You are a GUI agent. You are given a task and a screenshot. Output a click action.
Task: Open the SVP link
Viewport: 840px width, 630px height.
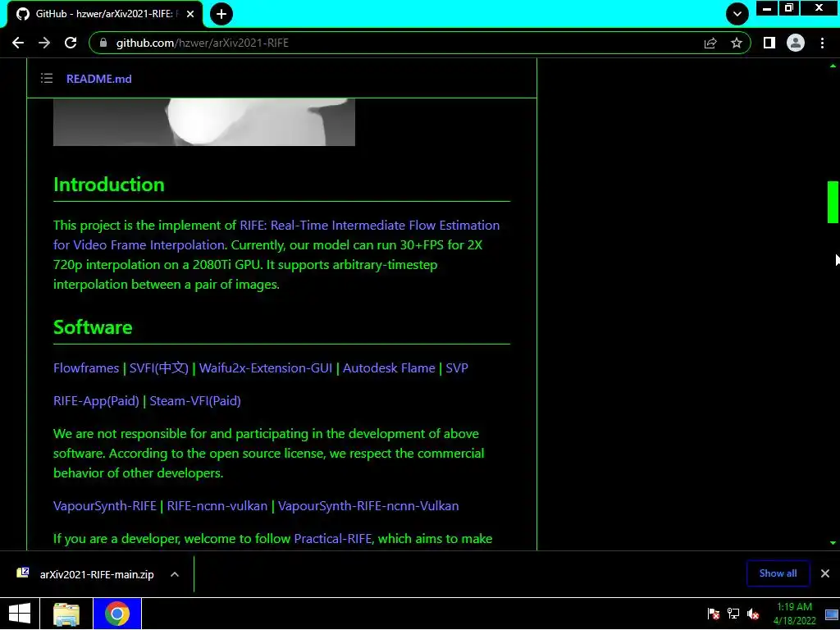[457, 368]
